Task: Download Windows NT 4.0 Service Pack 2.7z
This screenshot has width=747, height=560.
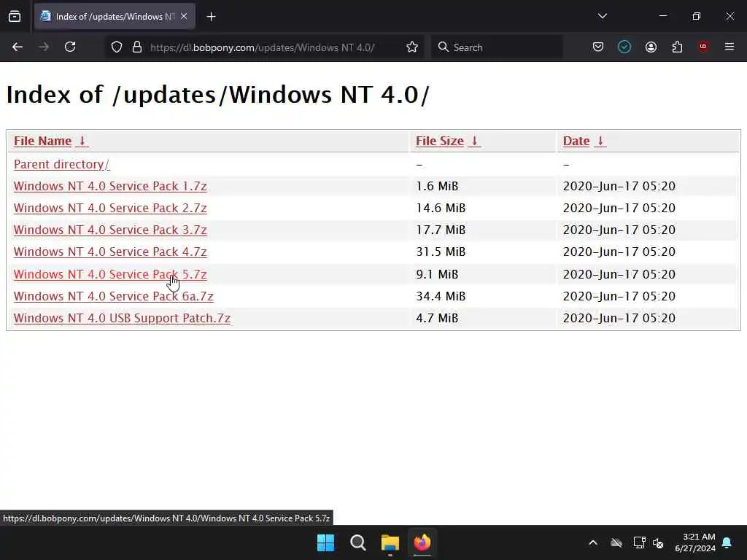Action: point(110,208)
